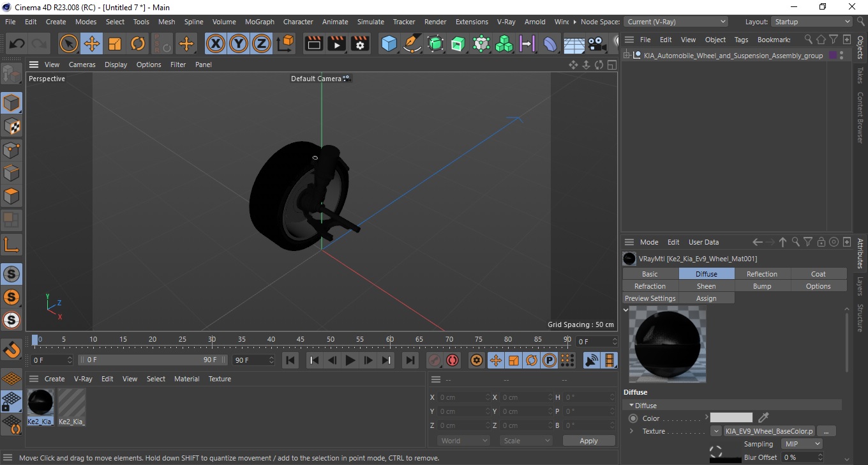The image size is (868, 465).
Task: Toggle Z axis lock
Action: pos(262,44)
